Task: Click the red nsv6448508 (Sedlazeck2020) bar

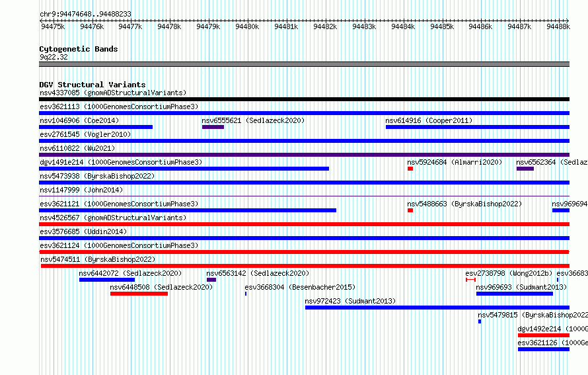Action: [x=139, y=294]
